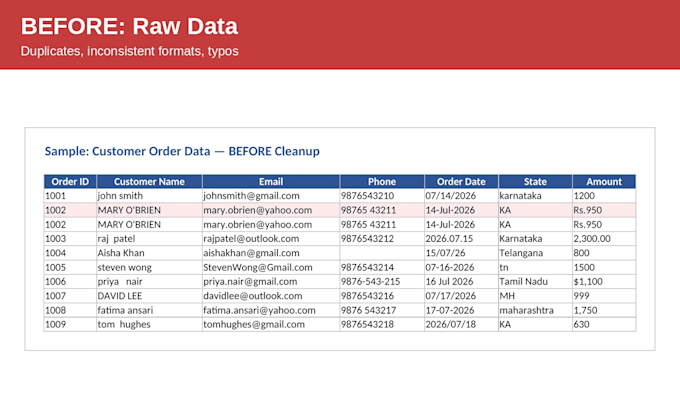Select the empty phone cell for Aisha Khan
This screenshot has width=680, height=409.
click(382, 253)
